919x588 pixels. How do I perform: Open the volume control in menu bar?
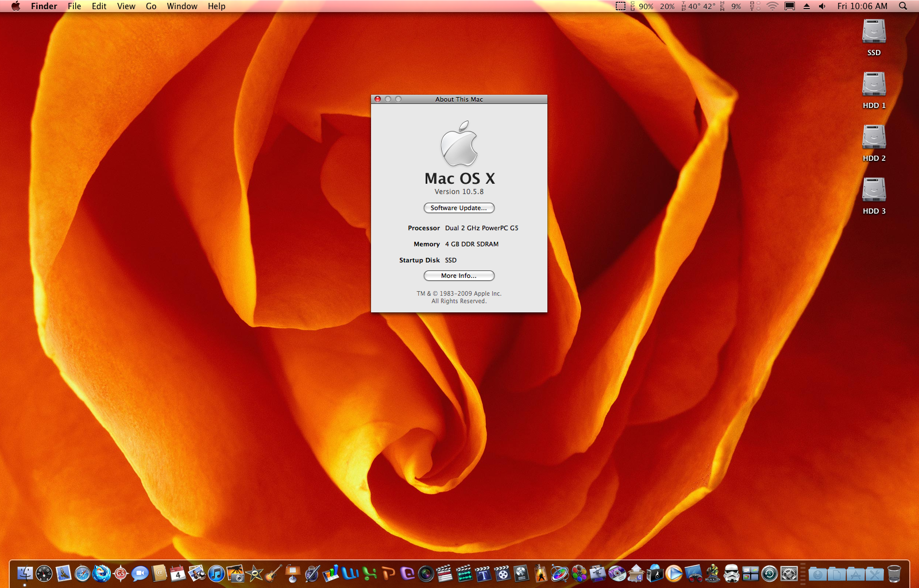pos(823,6)
